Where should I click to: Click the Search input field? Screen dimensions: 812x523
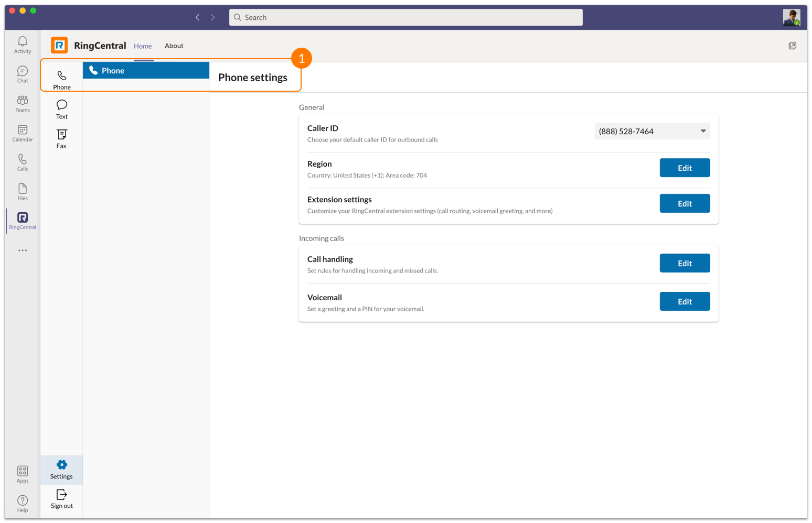tap(405, 17)
